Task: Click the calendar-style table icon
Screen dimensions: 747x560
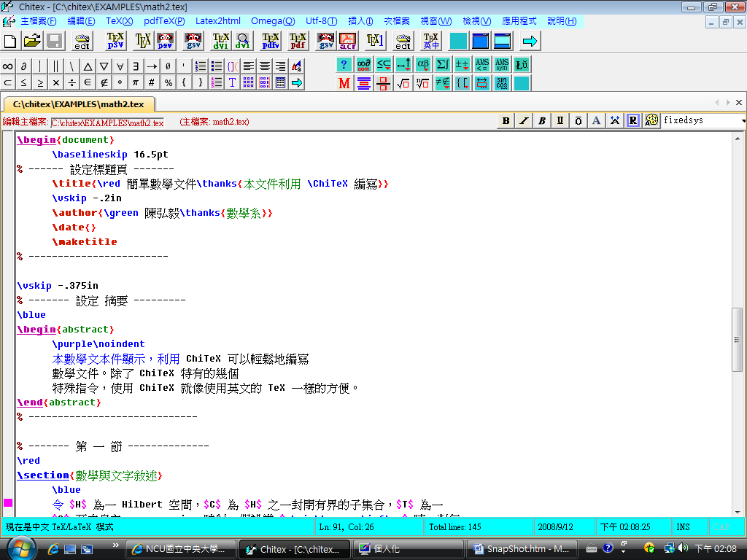Action: click(x=281, y=82)
